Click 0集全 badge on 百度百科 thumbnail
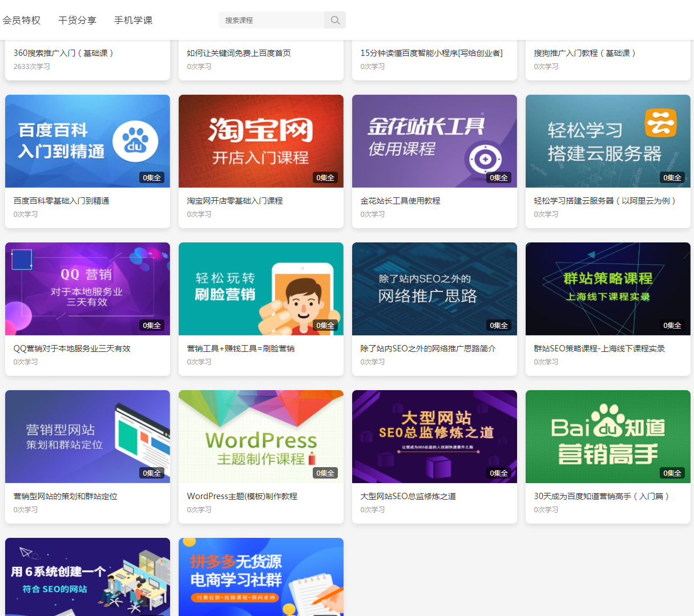The height and width of the screenshot is (616, 694). [152, 178]
